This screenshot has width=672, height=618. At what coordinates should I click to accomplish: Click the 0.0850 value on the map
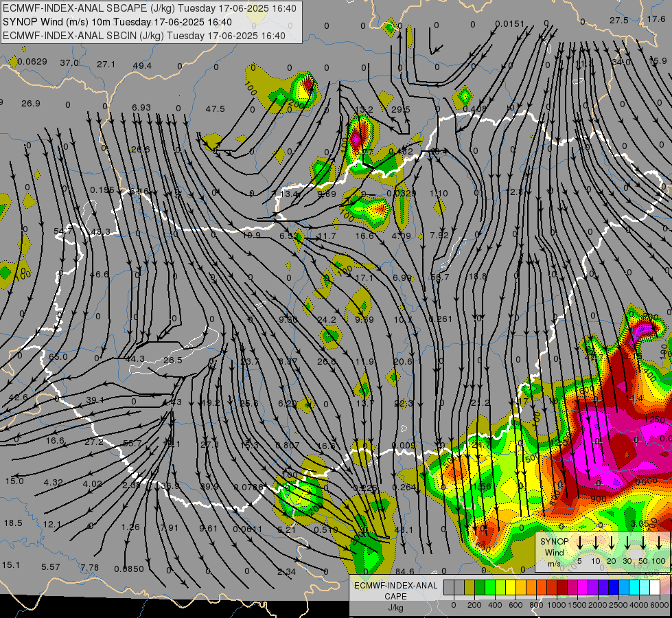click(x=129, y=569)
